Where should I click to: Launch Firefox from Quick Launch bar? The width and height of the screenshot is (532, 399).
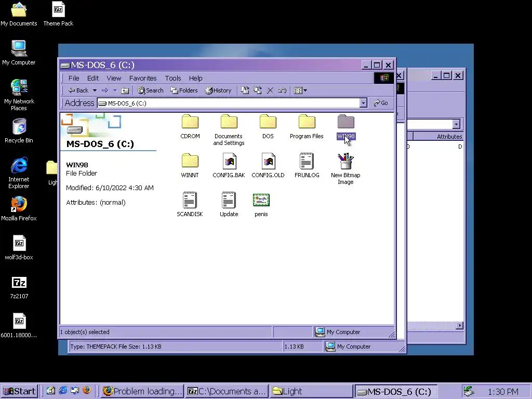pos(87,390)
